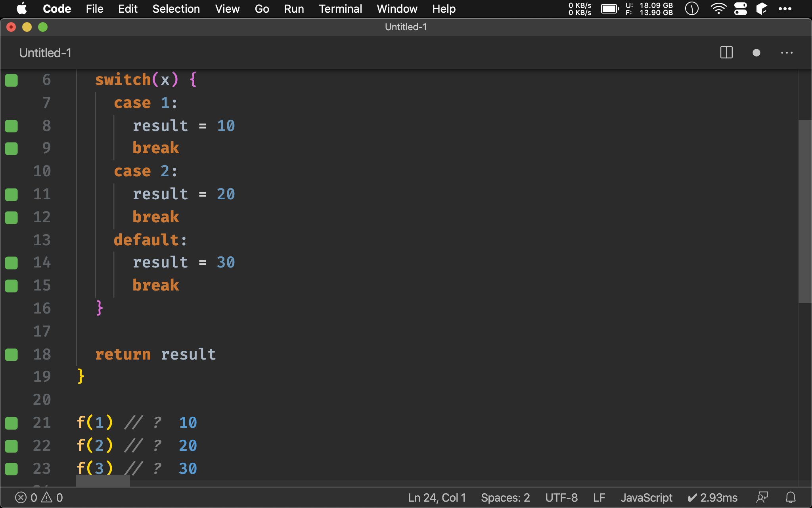
Task: Open the errors and warnings problems panel
Action: coord(39,497)
